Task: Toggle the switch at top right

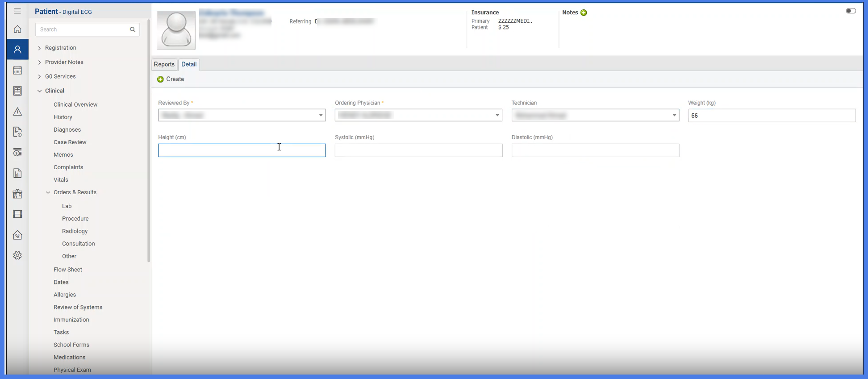Action: [851, 11]
